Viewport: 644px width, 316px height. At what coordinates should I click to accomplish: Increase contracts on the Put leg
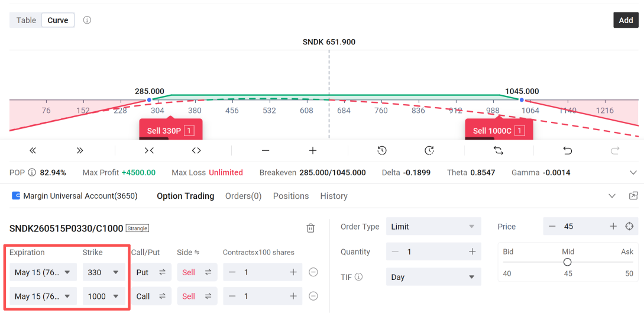coord(293,272)
